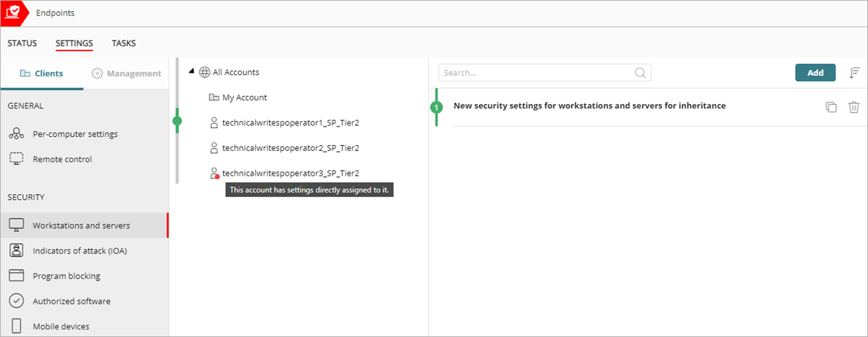Open Authorized software settings
The width and height of the screenshot is (868, 337).
pos(71,301)
